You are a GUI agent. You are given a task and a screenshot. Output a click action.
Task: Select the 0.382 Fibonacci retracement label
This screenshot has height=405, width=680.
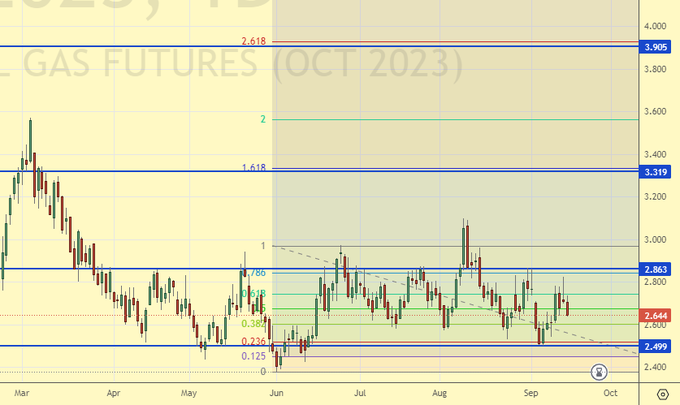pyautogui.click(x=253, y=324)
